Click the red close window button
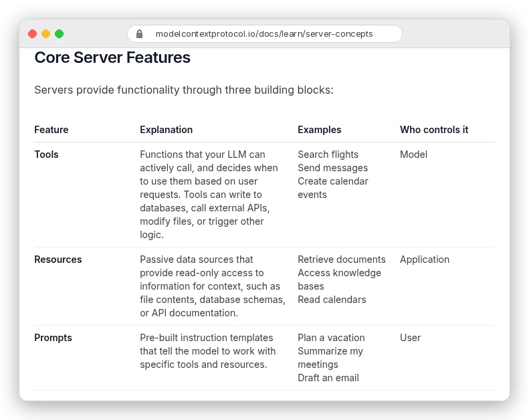 pyautogui.click(x=32, y=33)
